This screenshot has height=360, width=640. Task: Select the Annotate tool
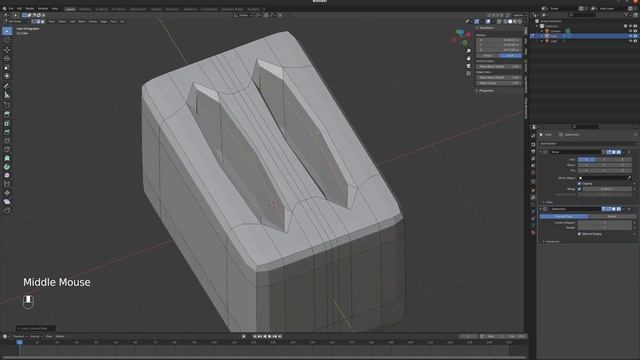click(7, 86)
